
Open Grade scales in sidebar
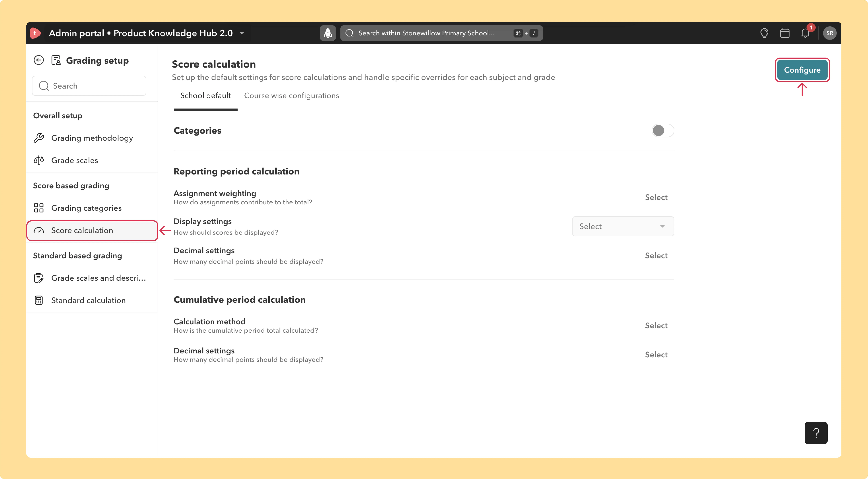point(92,160)
